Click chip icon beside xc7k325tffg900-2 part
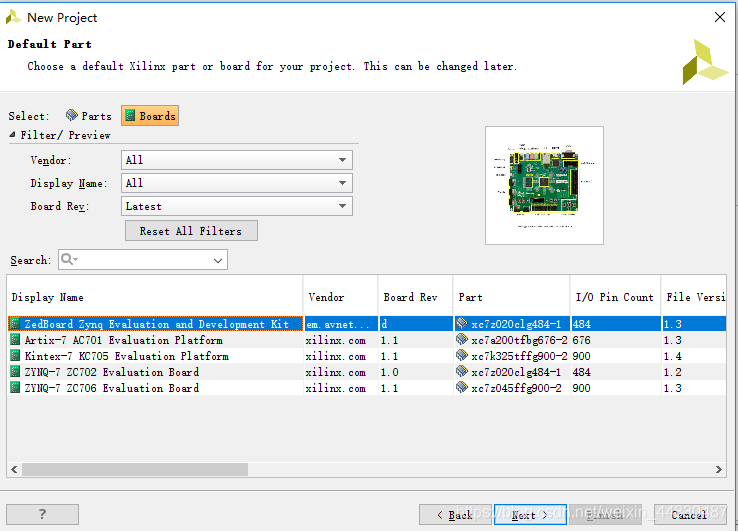This screenshot has width=738, height=531. pyautogui.click(x=462, y=355)
